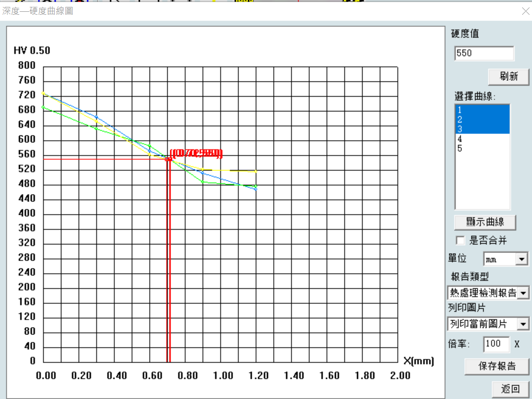Click the red intersection marker at 550 HV
532x399 pixels.
tap(168, 159)
